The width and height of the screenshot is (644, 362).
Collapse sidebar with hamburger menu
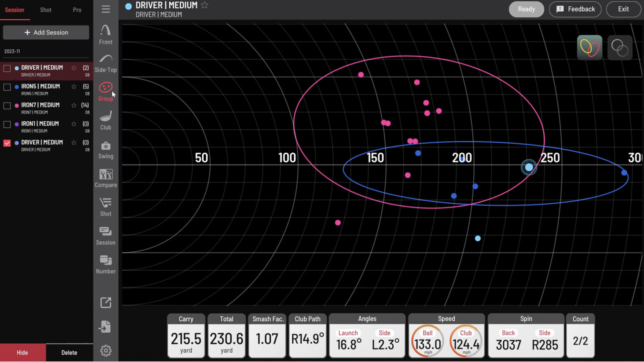tap(106, 9)
